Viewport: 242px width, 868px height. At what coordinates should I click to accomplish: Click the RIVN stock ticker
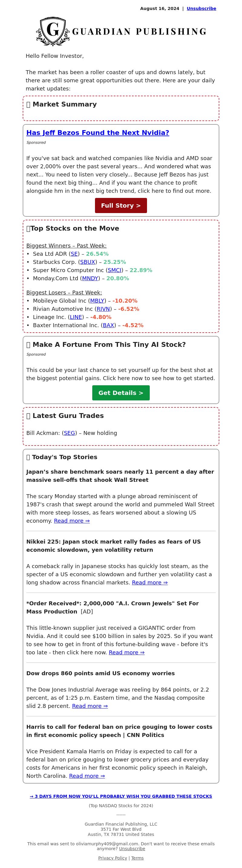103,309
